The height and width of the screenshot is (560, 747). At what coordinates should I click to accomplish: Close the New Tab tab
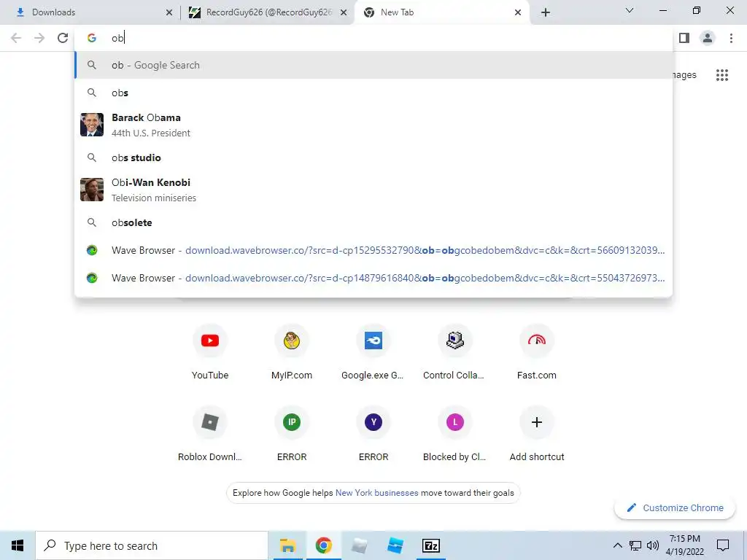click(518, 13)
